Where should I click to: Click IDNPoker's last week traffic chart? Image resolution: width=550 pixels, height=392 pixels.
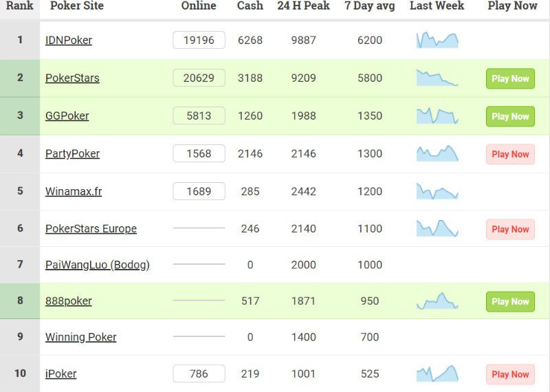437,40
